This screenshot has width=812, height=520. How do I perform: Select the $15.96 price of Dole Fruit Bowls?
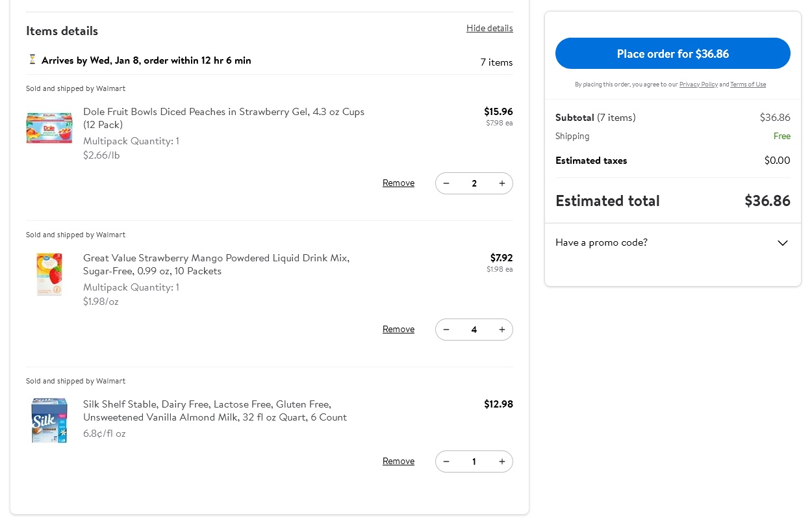498,111
